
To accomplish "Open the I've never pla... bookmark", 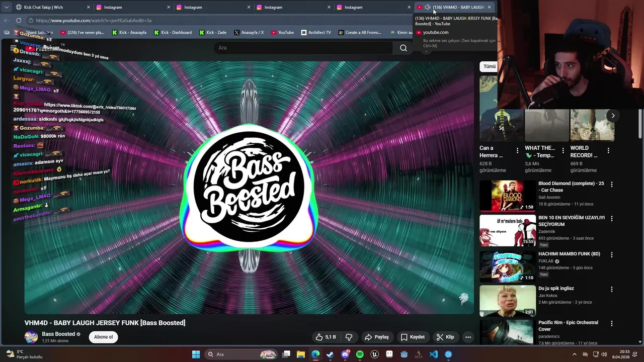I will click(x=82, y=32).
